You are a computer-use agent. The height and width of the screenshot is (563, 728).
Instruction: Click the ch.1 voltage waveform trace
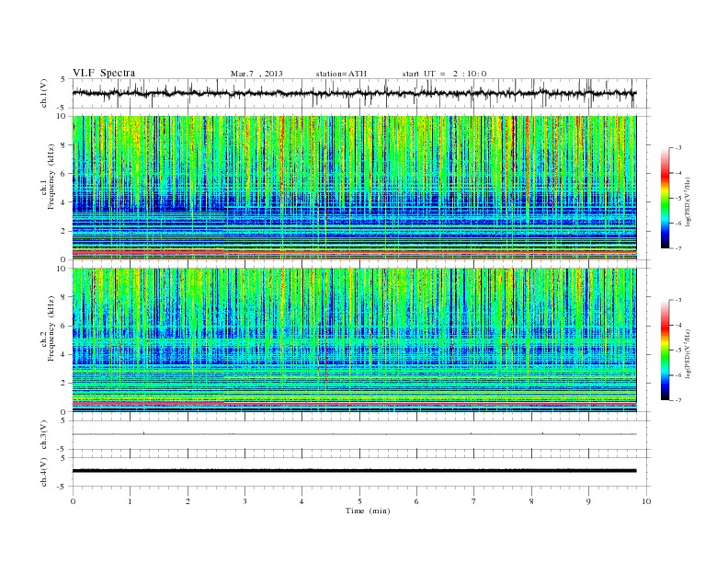coord(354,93)
